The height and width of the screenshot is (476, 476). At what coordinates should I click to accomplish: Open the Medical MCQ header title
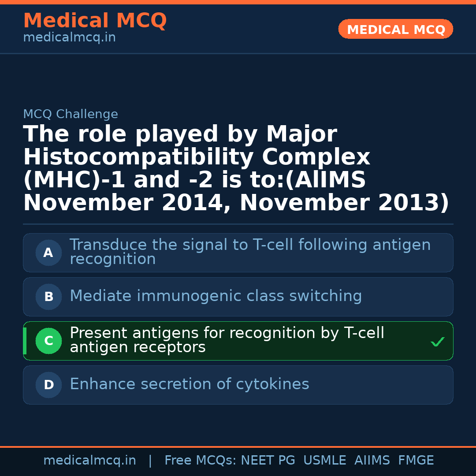tap(95, 21)
